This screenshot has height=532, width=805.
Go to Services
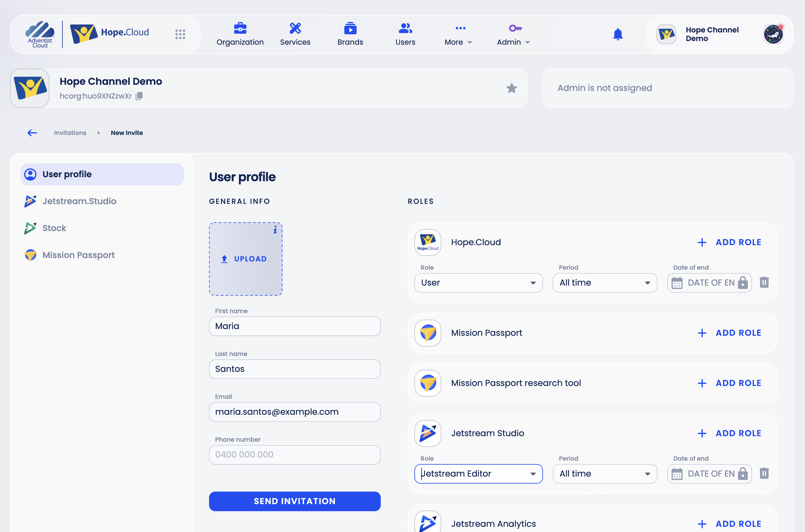coord(295,34)
